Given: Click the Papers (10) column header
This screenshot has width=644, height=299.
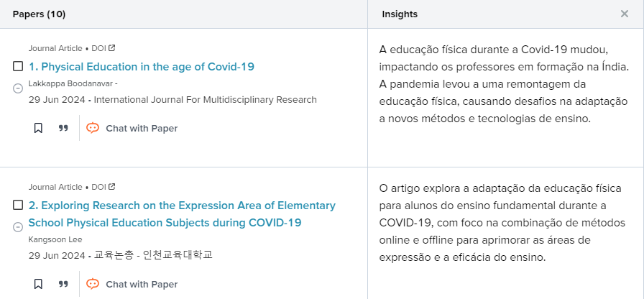Looking at the screenshot, I should point(40,14).
